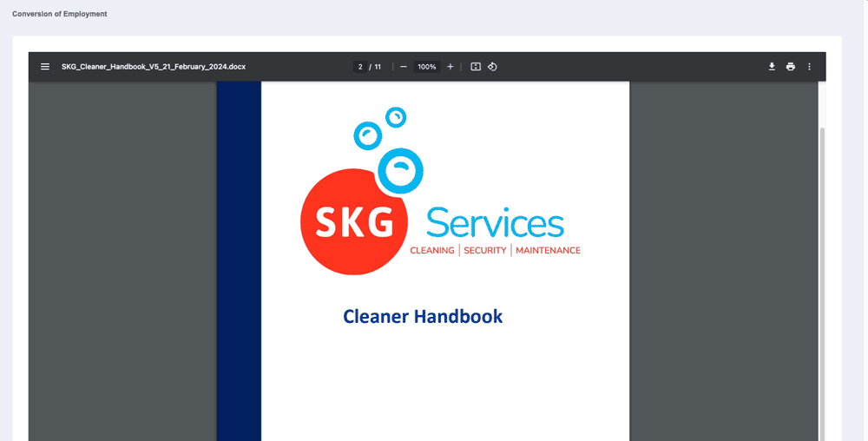Click the zoom out minus icon
Screen dimensions: 868x441
[x=404, y=66]
